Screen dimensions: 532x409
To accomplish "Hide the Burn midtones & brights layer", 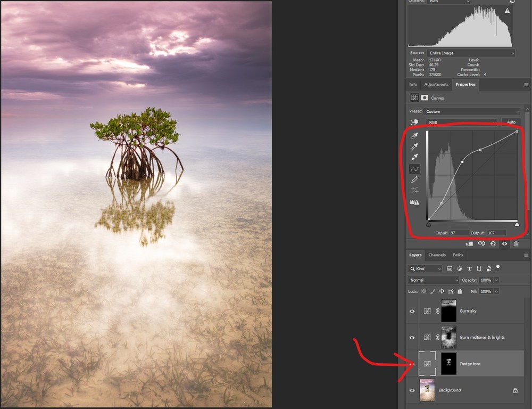I will click(412, 338).
